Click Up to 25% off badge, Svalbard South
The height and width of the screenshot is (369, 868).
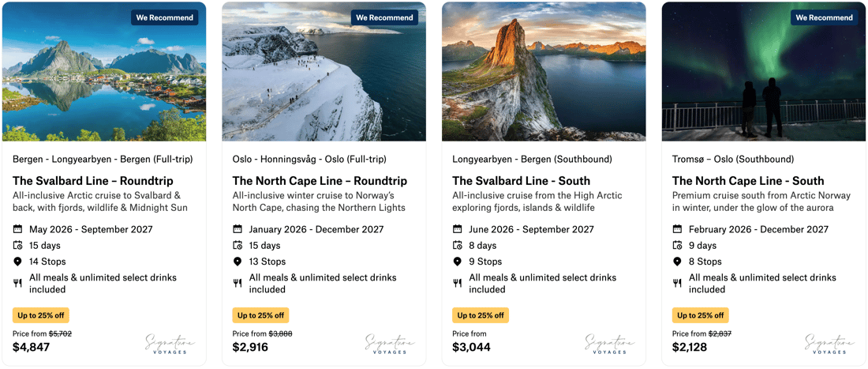tap(481, 315)
